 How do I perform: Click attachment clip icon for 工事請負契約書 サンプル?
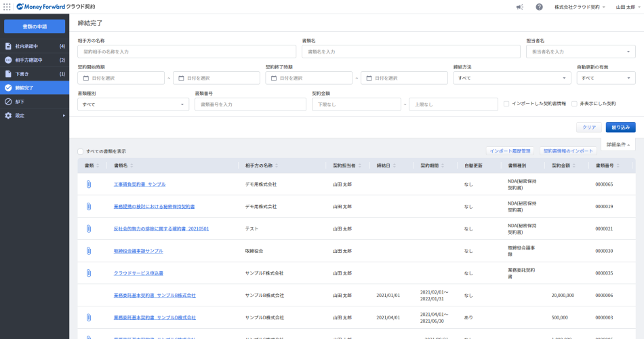pyautogui.click(x=88, y=184)
